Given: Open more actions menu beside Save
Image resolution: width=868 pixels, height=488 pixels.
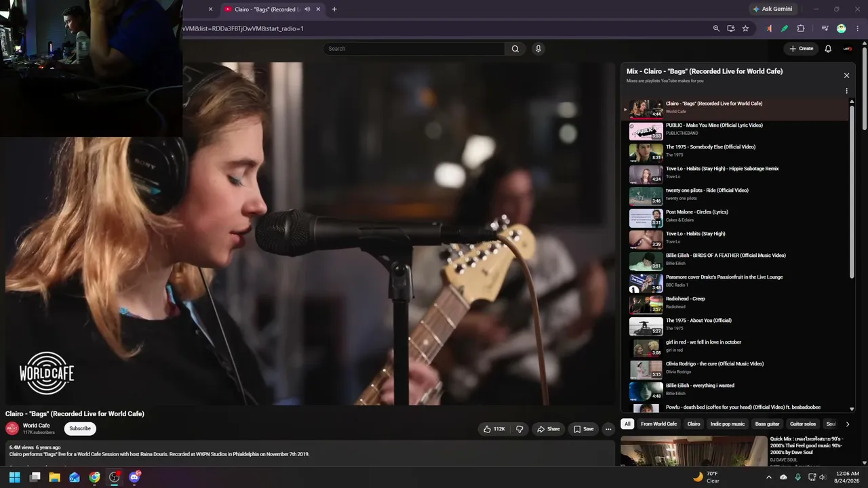Looking at the screenshot, I should pos(608,429).
